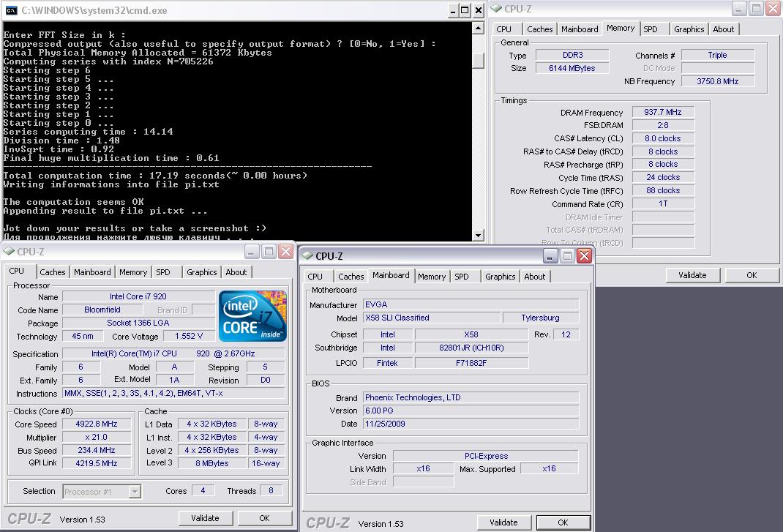Select CPU tab in top-right CPU-Z window

(x=504, y=29)
